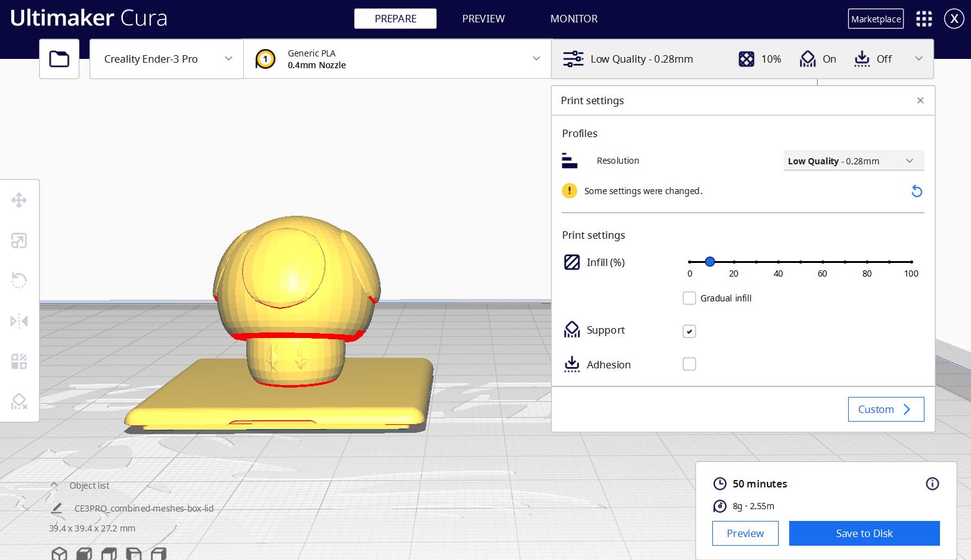The height and width of the screenshot is (560, 971).
Task: Select the Scale tool in left toolbar
Action: [x=19, y=241]
